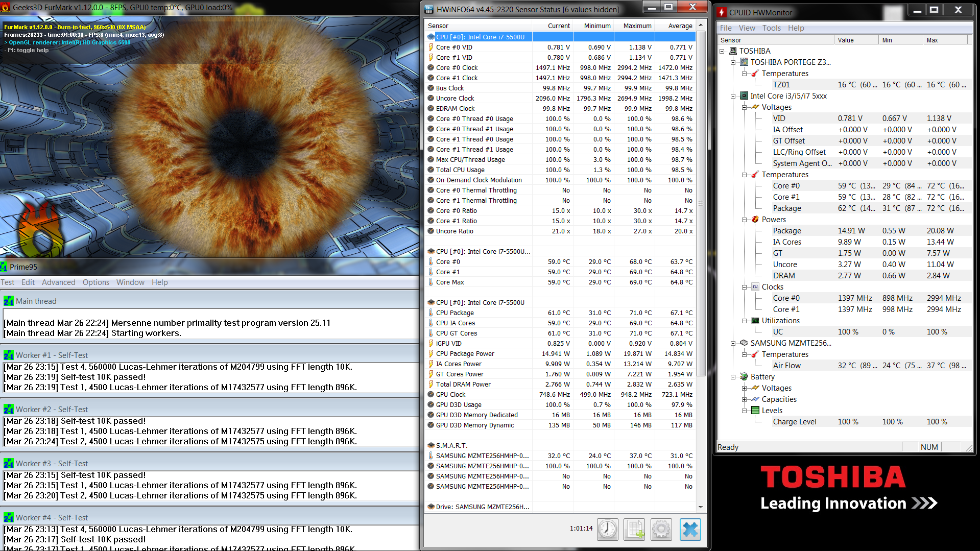This screenshot has height=551, width=980.
Task: Click the computer icon beside TOSHIBA in HWMonitor
Action: point(733,51)
